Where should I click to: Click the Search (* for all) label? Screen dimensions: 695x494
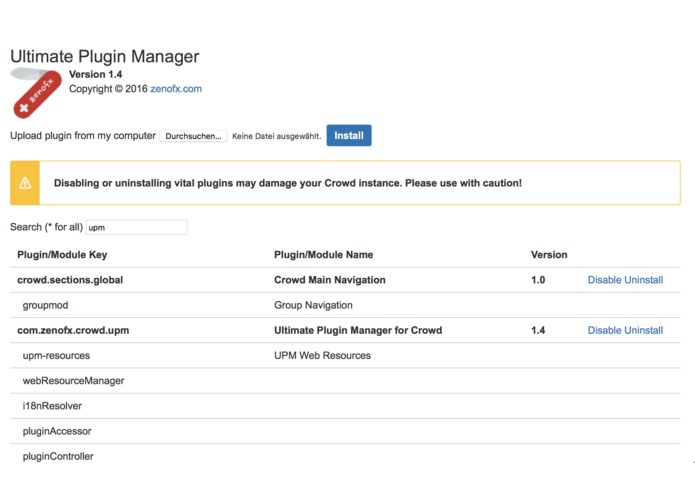(x=47, y=227)
